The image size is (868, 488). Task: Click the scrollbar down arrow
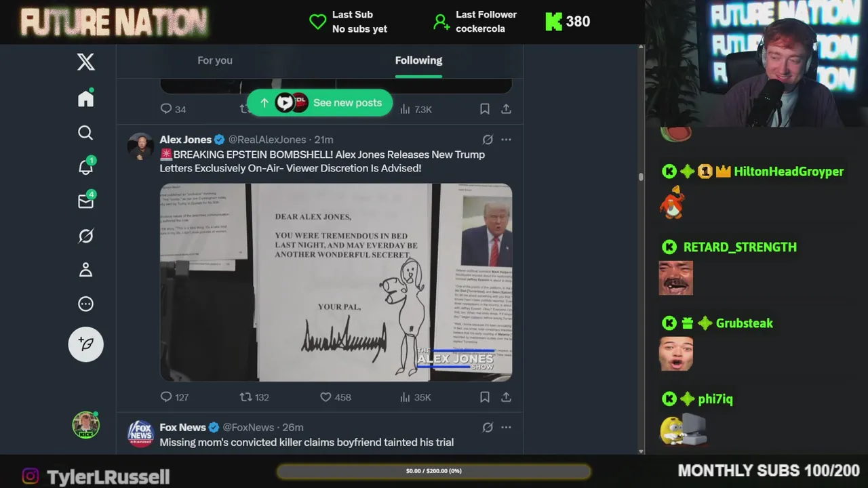click(641, 451)
